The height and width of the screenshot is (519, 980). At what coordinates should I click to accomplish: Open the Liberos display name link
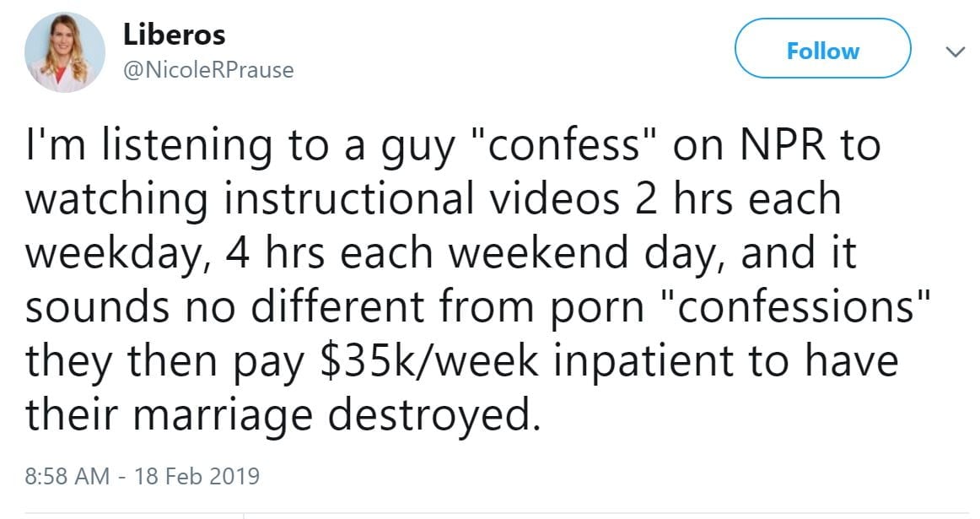pos(175,35)
